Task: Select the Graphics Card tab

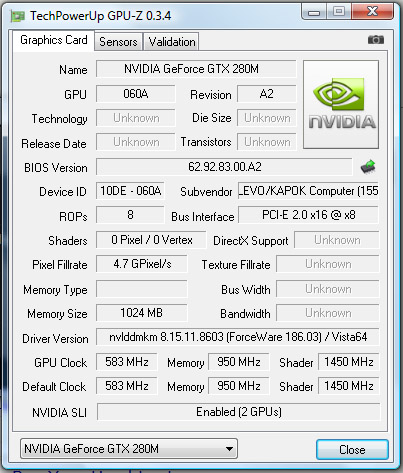Action: 54,40
